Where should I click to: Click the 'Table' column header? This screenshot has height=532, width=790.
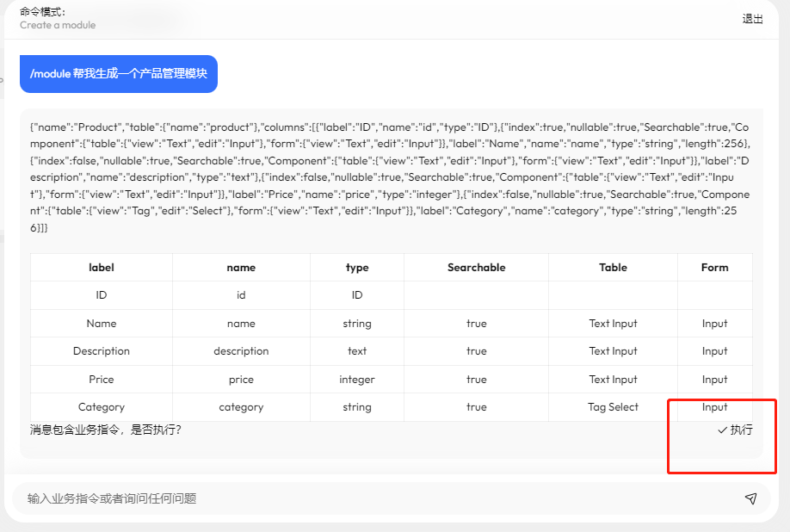[x=613, y=268]
